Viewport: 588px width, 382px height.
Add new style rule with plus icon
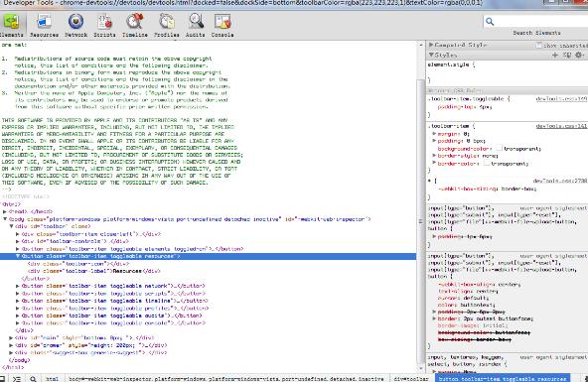coord(555,55)
